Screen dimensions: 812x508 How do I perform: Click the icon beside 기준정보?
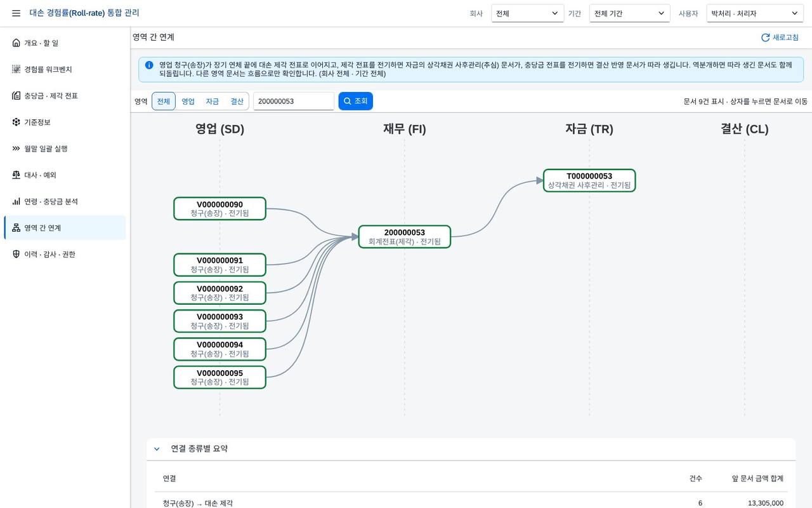coord(16,122)
